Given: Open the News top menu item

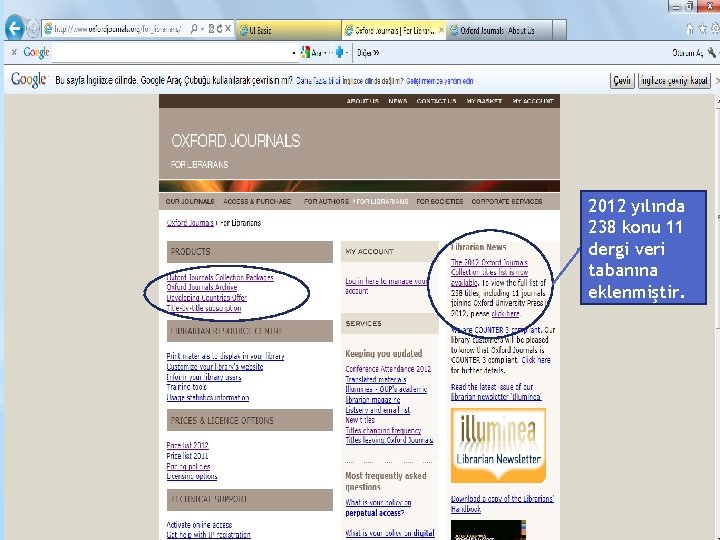Looking at the screenshot, I should (x=398, y=101).
